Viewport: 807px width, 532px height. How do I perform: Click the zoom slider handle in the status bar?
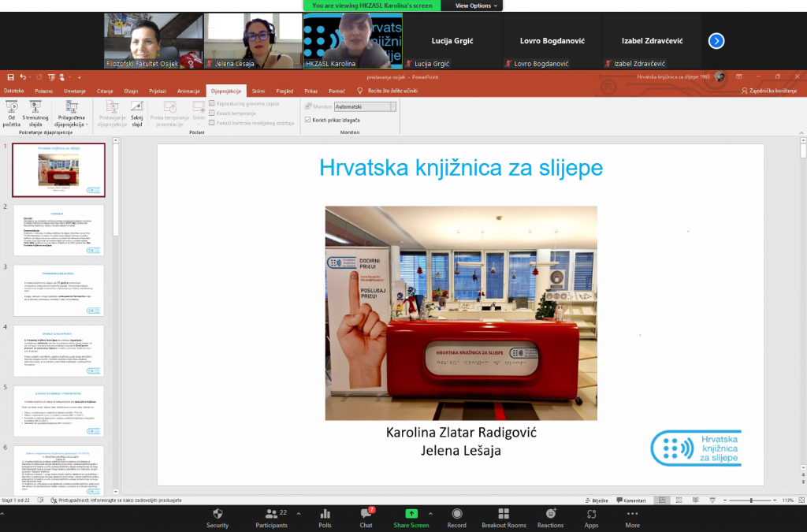(751, 500)
